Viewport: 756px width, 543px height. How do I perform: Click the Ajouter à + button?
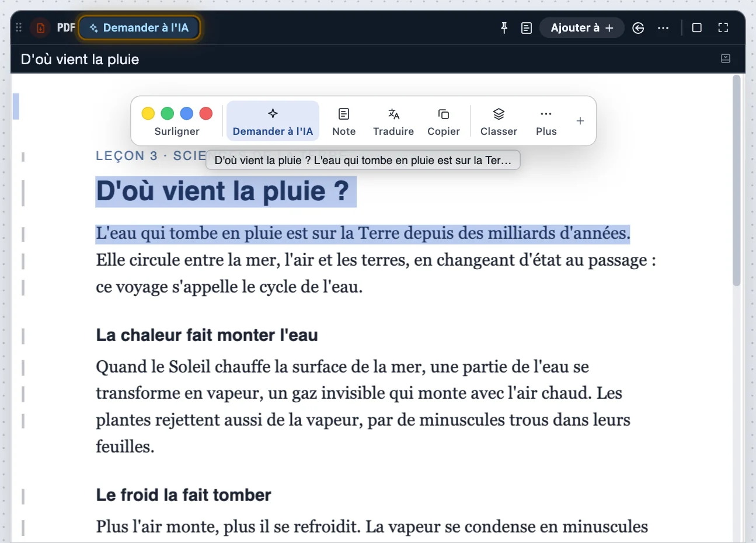click(x=582, y=27)
